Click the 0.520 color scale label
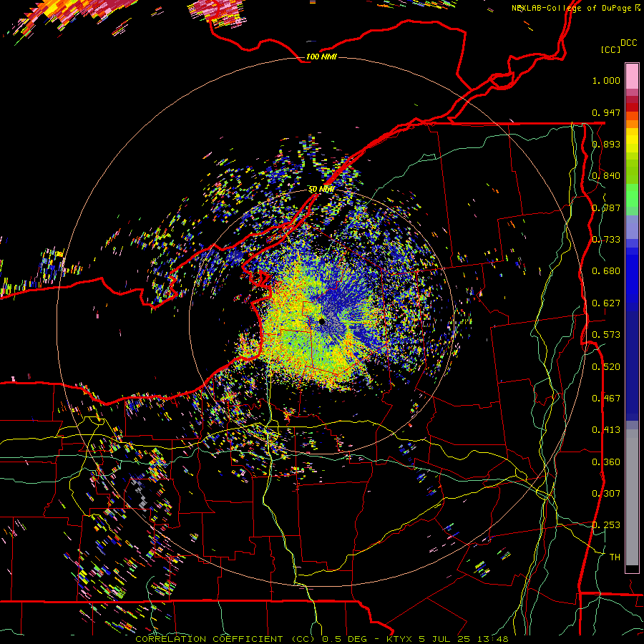 [x=606, y=367]
